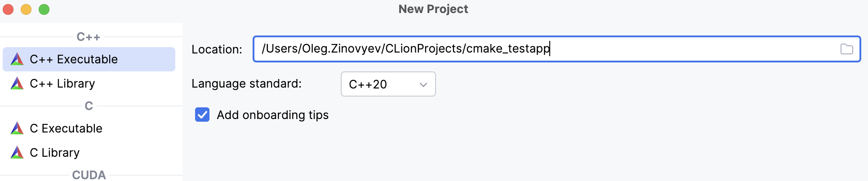The width and height of the screenshot is (868, 181).
Task: Click the CMake icon beside C Library
Action: tap(17, 153)
